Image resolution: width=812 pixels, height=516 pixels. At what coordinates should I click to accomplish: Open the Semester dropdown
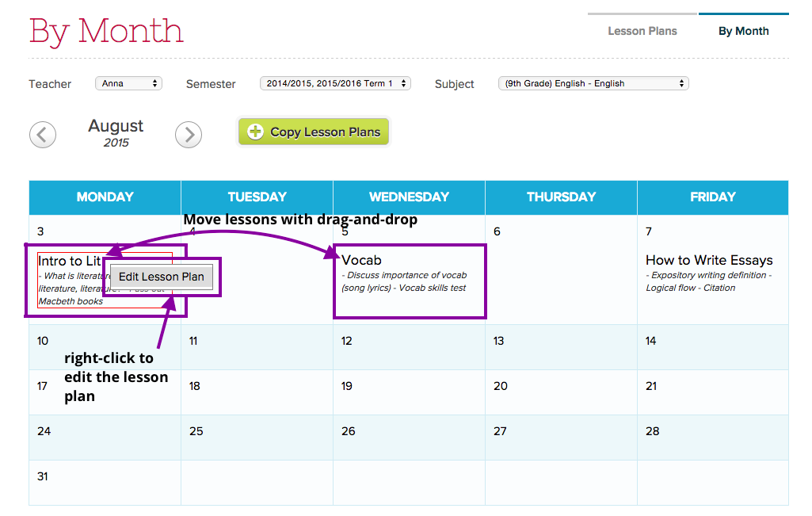pyautogui.click(x=335, y=82)
